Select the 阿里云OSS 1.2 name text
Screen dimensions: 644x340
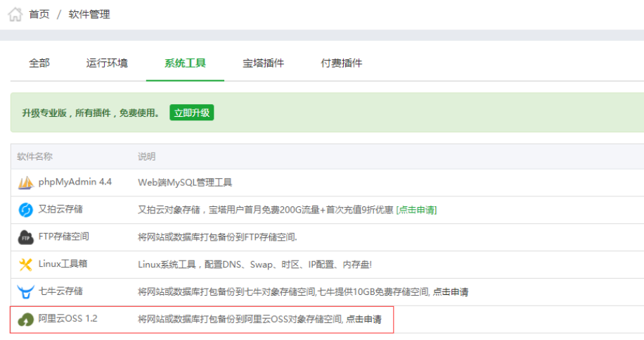click(67, 318)
